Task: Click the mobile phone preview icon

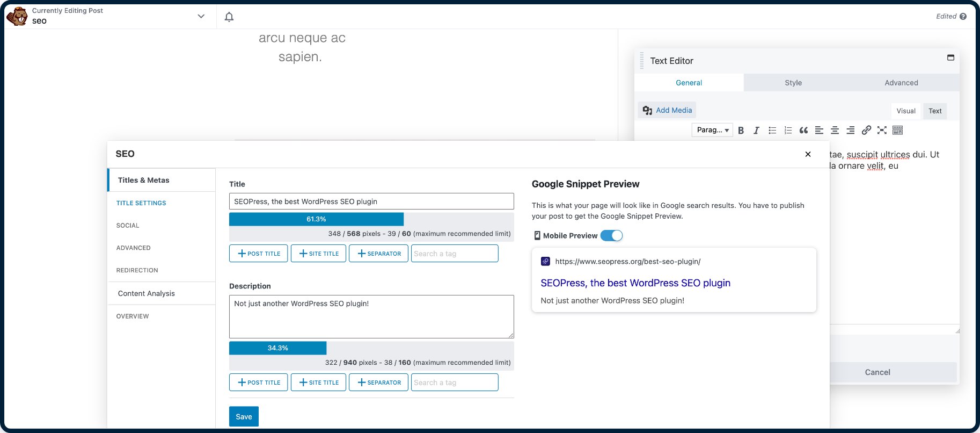Action: pos(537,235)
